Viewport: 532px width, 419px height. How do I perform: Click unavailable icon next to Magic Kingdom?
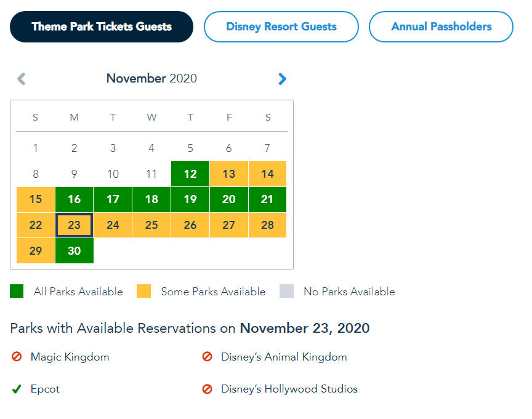pos(17,357)
